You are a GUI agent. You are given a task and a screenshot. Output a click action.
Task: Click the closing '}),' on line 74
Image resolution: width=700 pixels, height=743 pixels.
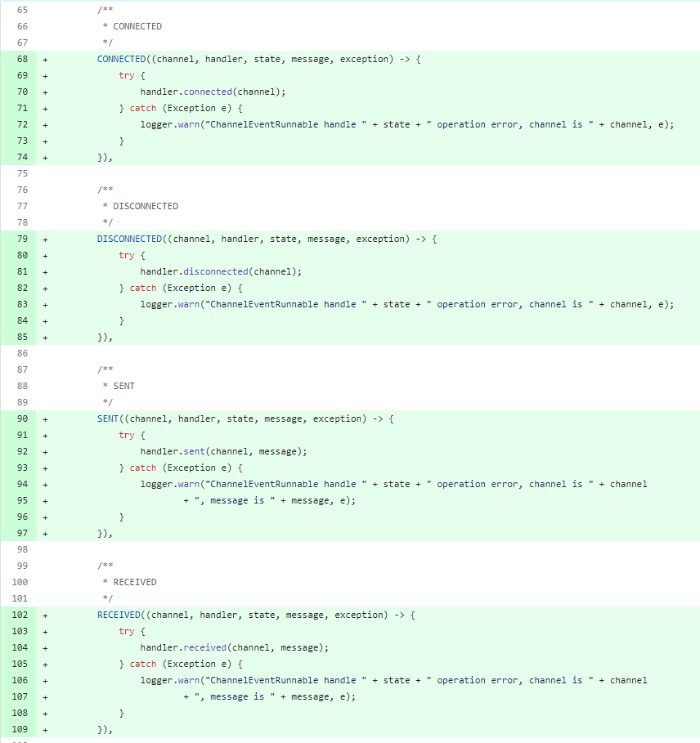coord(105,157)
